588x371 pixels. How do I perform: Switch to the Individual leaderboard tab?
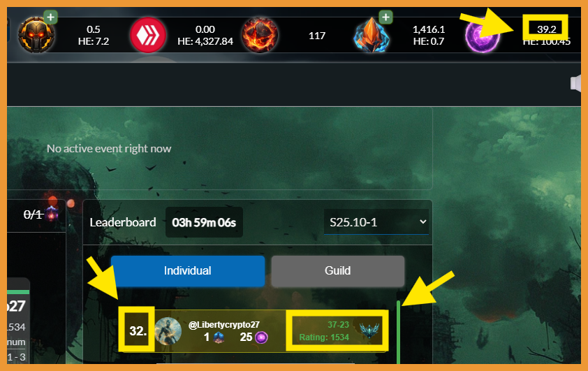click(187, 271)
